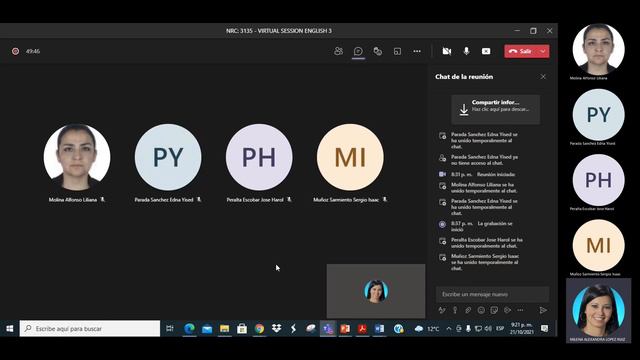Switch to Microsoft Teams on the taskbar
This screenshot has height=360, width=640.
pyautogui.click(x=328, y=329)
